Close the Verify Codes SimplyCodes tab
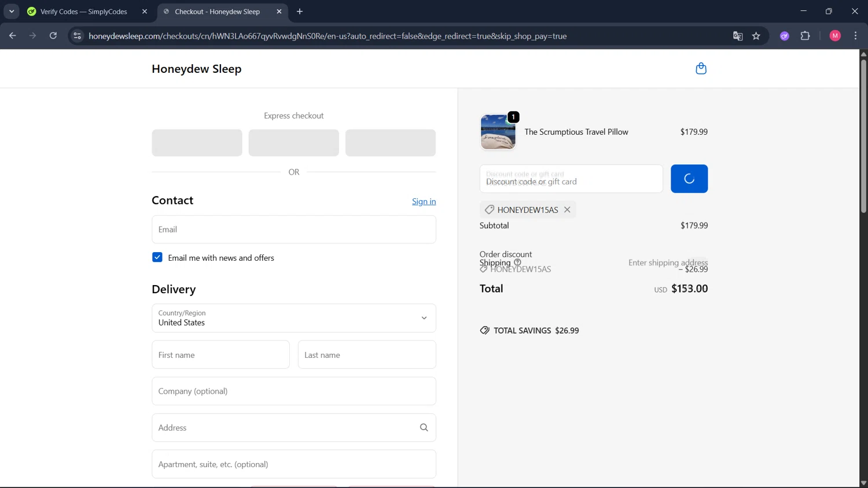The image size is (868, 488). coord(145,12)
